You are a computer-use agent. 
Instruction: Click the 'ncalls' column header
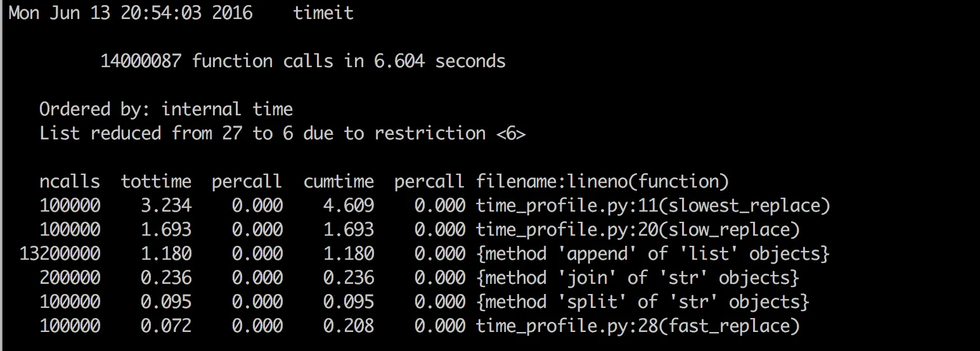(x=70, y=182)
